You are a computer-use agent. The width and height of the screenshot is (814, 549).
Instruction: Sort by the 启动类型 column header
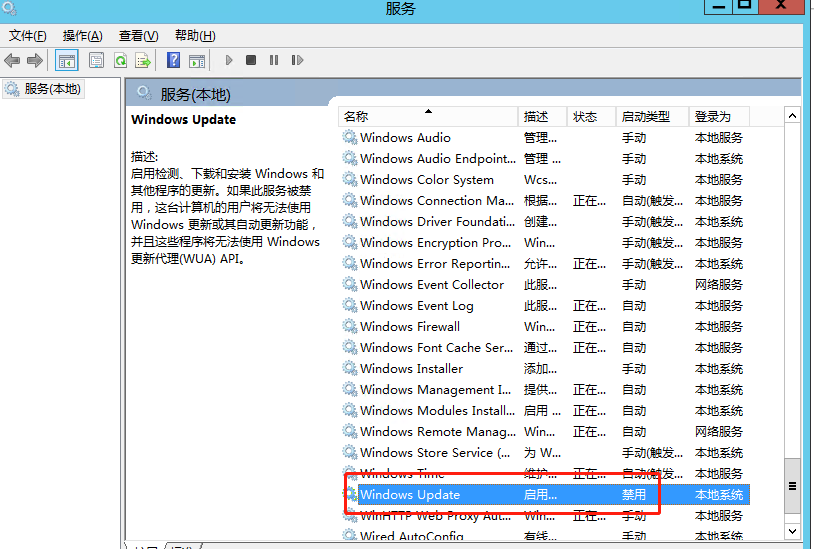[x=653, y=117]
